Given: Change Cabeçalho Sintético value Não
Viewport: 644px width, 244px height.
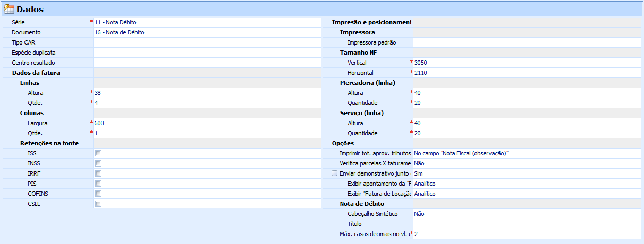Looking at the screenshot, I should 527,214.
